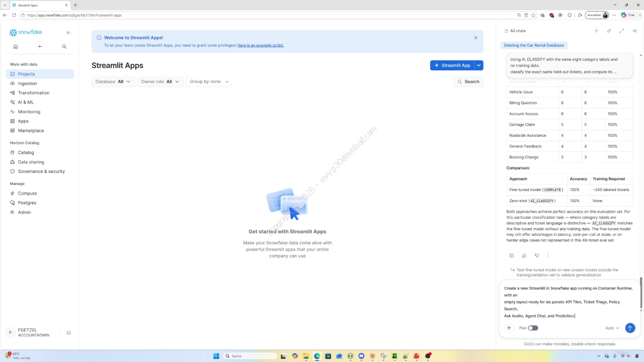Start a new chat with plus icon
The width and height of the screenshot is (644, 362).
pos(596,31)
